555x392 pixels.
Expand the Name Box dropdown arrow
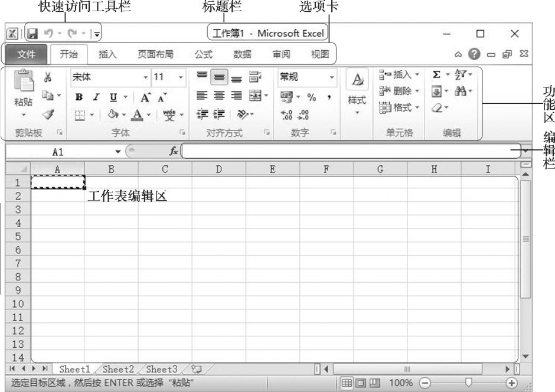tap(118, 152)
